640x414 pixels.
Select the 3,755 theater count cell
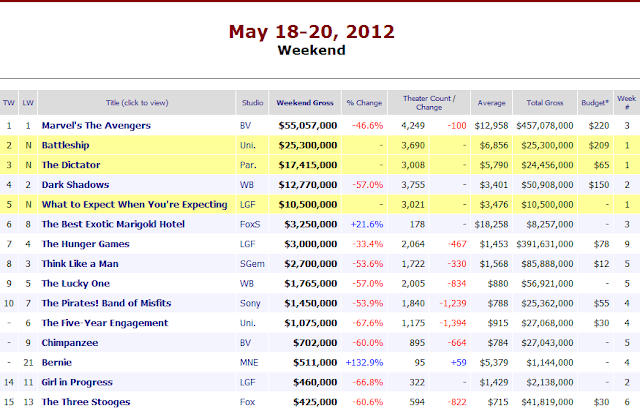coord(413,185)
